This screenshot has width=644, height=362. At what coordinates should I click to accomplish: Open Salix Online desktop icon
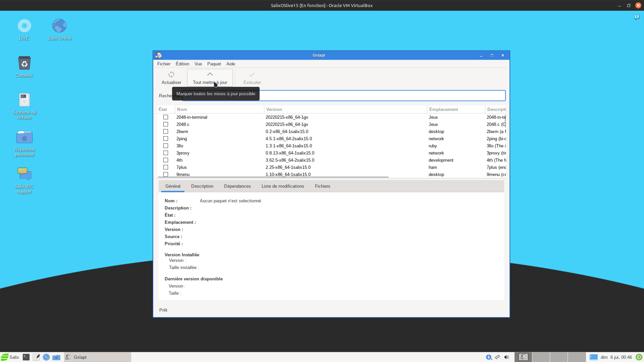point(59,26)
